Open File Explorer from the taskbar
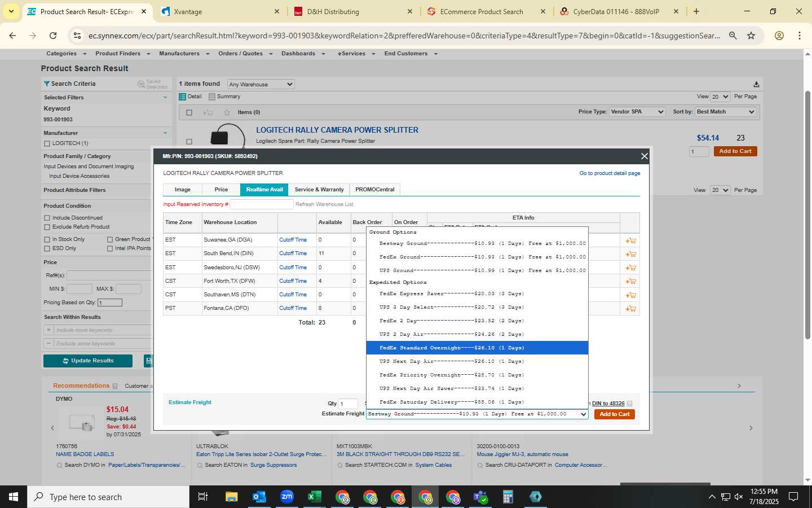The width and height of the screenshot is (812, 508). (231, 497)
